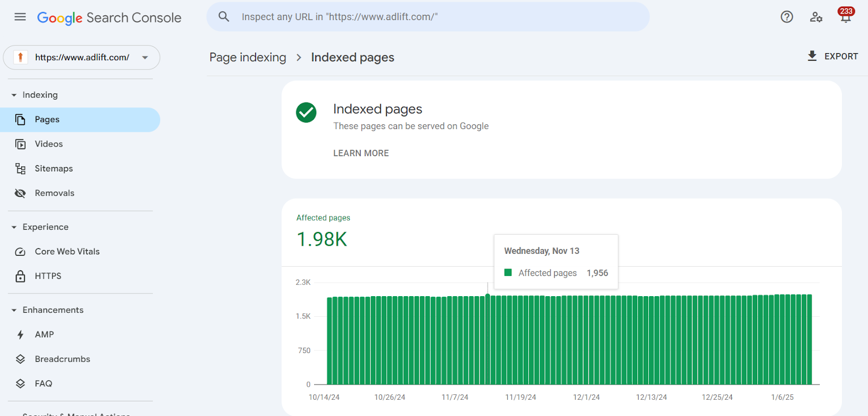Open user settings icon
Viewport: 868px width, 416px height.
[x=816, y=17]
